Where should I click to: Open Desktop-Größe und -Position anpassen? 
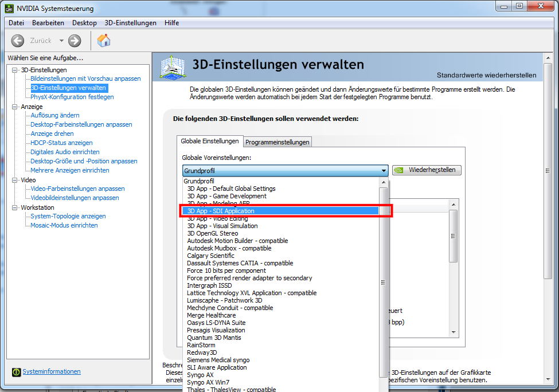pyautogui.click(x=84, y=161)
